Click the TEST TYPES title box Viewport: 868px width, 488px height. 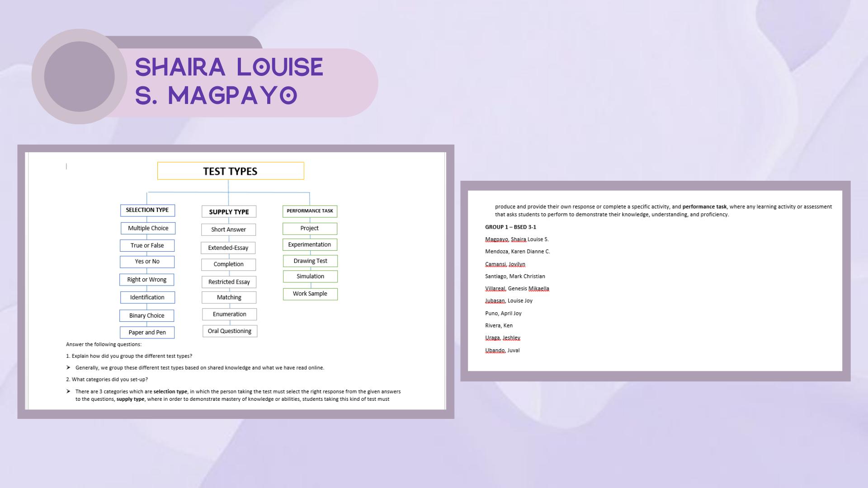click(231, 171)
